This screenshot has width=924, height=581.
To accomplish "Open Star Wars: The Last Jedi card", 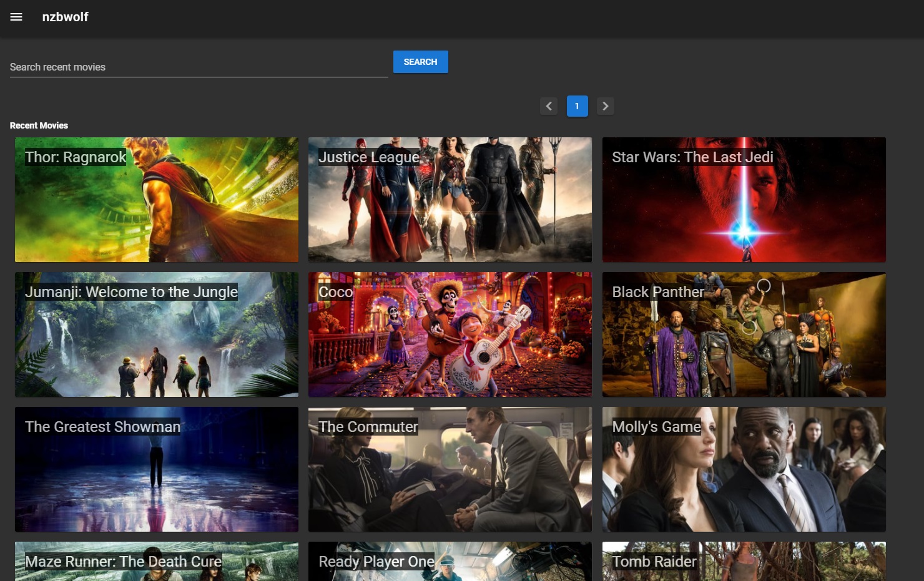I will point(744,200).
